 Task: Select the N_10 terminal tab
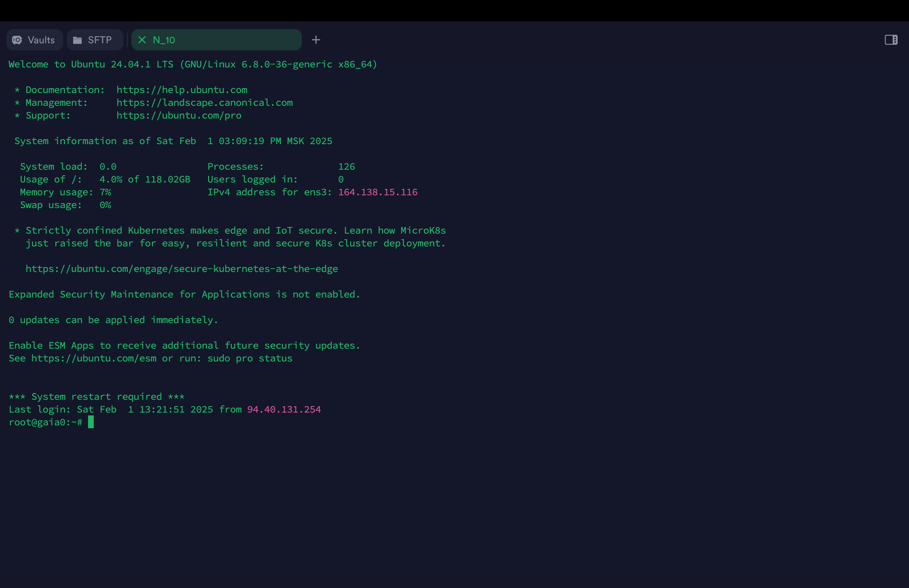pos(217,40)
